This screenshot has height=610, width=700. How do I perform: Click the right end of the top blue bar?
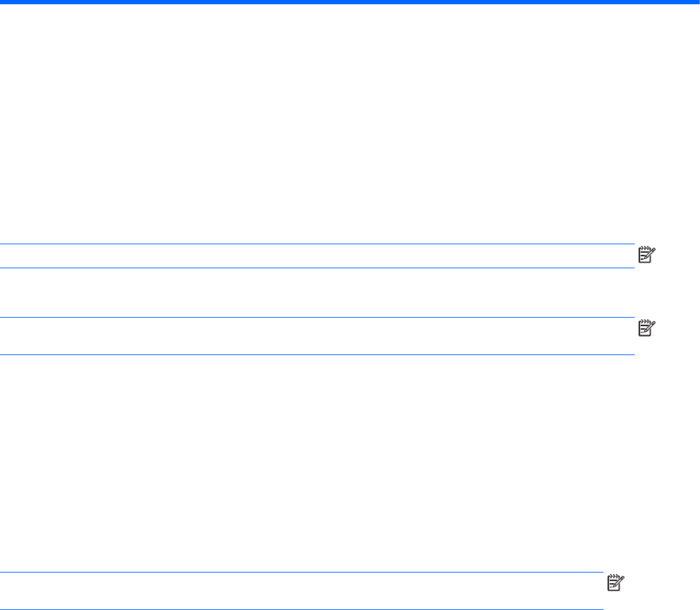pos(696,2)
